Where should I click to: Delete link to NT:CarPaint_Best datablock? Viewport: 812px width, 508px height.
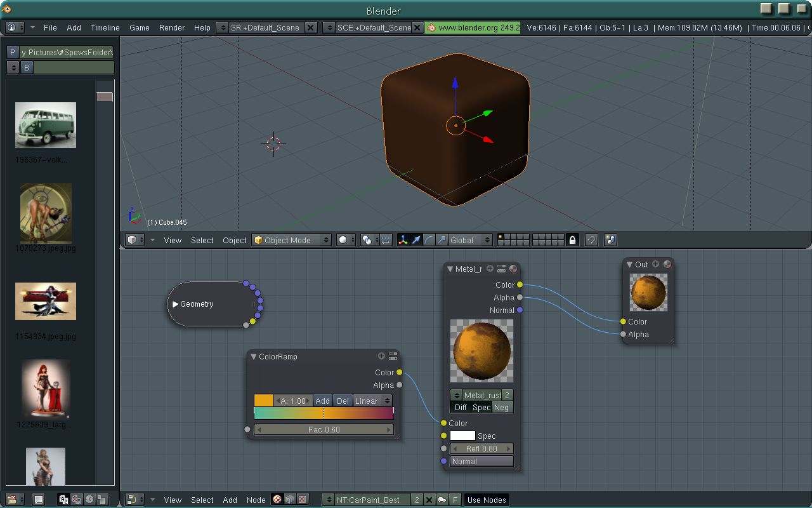pyautogui.click(x=429, y=500)
